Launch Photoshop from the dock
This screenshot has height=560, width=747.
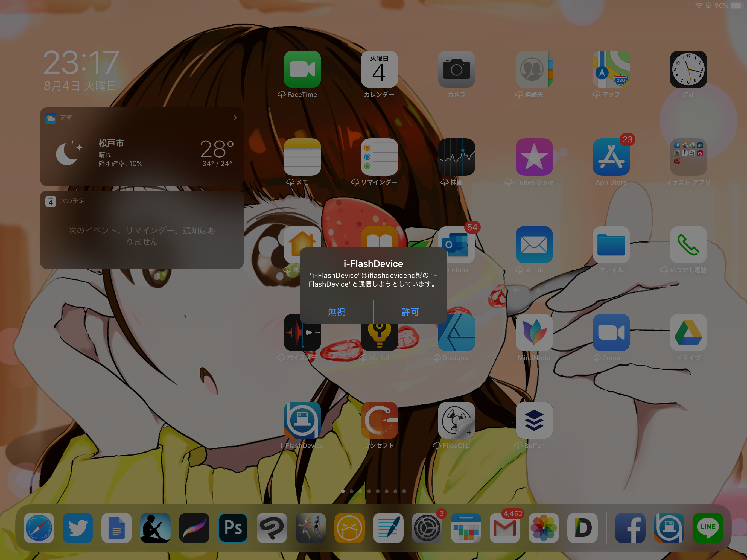tap(233, 527)
